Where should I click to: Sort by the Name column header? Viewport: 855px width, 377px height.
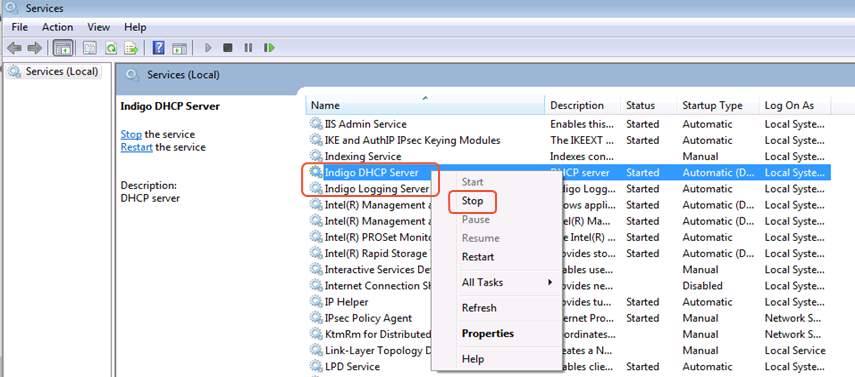[426, 105]
